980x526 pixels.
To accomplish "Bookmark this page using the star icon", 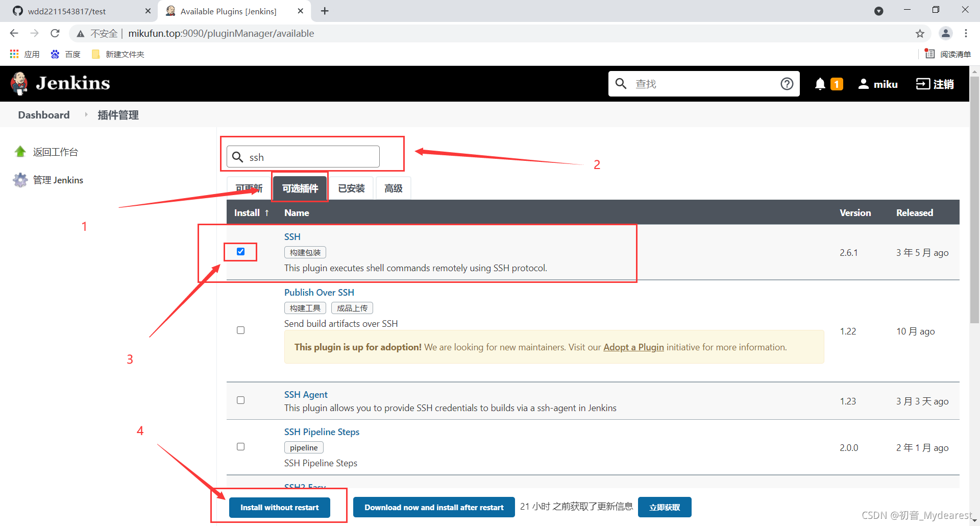I will tap(920, 33).
